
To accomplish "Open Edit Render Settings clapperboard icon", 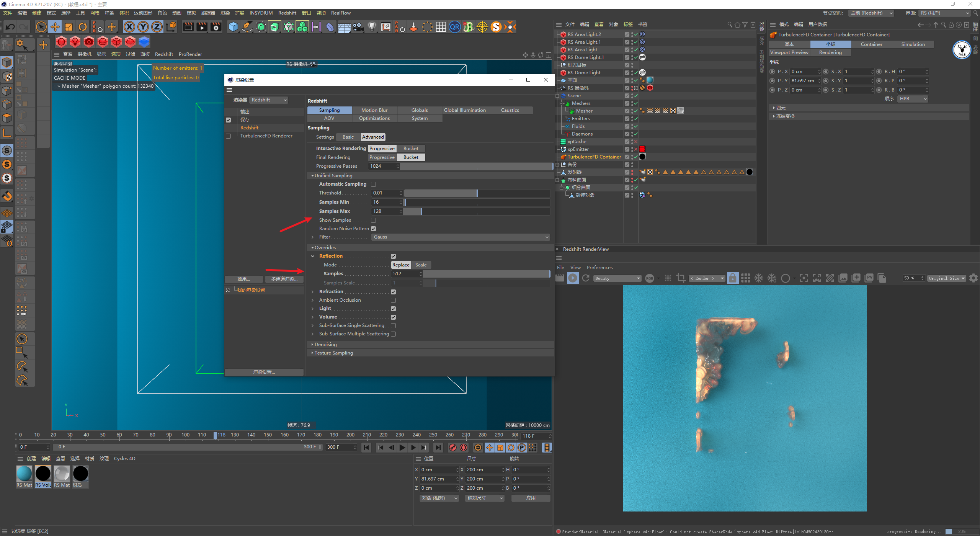I will point(216,27).
